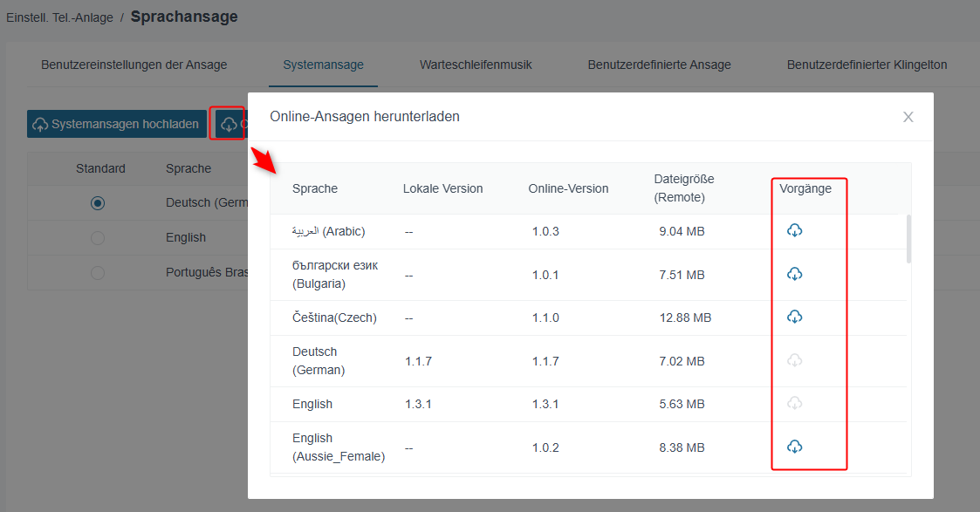Switch to the Systemansage tab
Screen dimensions: 980x512
click(x=323, y=65)
